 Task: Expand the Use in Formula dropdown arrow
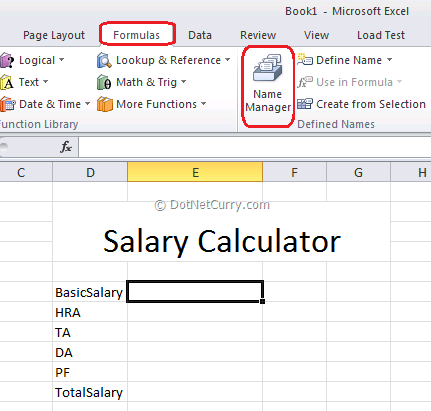pos(400,82)
